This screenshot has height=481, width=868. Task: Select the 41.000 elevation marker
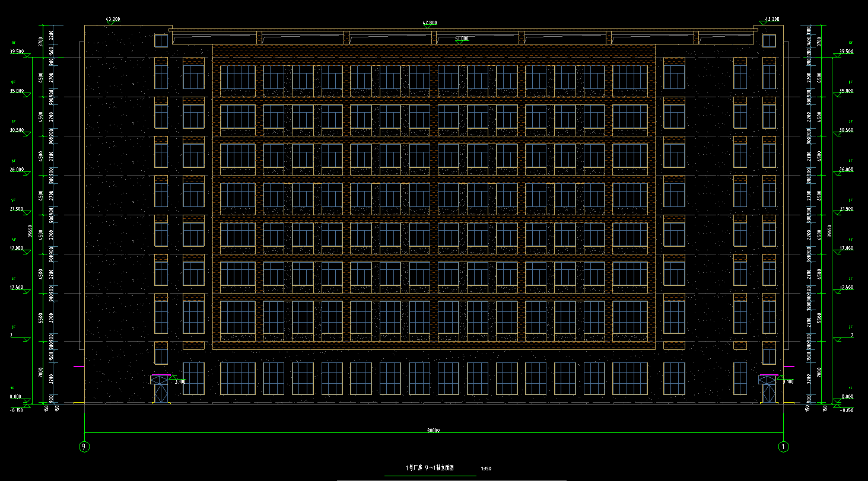[462, 39]
